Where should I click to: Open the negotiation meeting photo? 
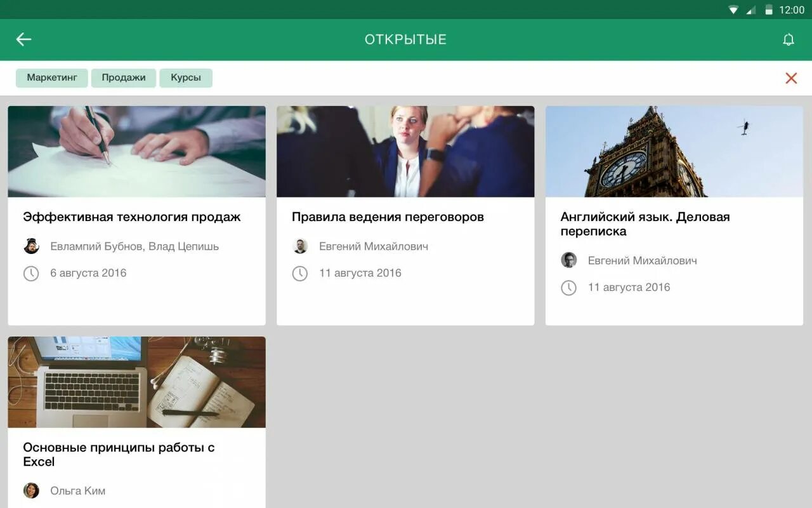(x=405, y=152)
